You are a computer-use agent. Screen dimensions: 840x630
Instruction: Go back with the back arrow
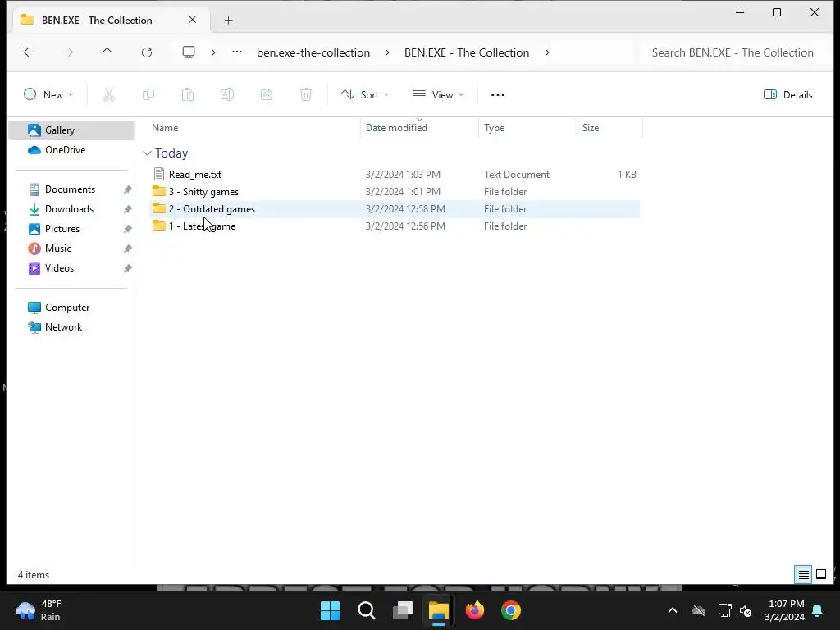29,52
